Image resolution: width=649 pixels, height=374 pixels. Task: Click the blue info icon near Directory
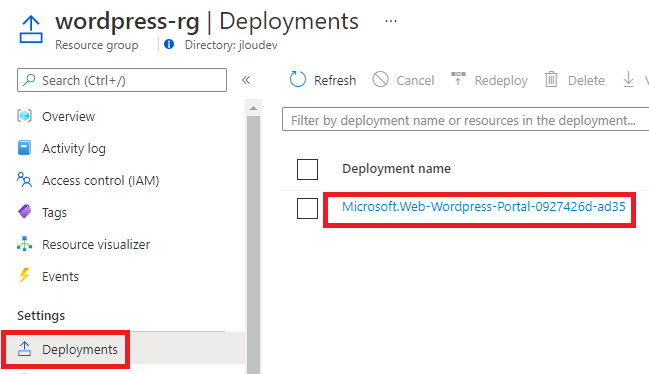click(x=169, y=44)
